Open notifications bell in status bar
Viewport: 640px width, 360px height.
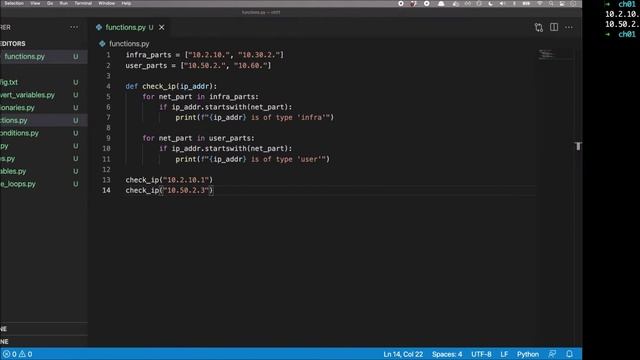pos(569,354)
